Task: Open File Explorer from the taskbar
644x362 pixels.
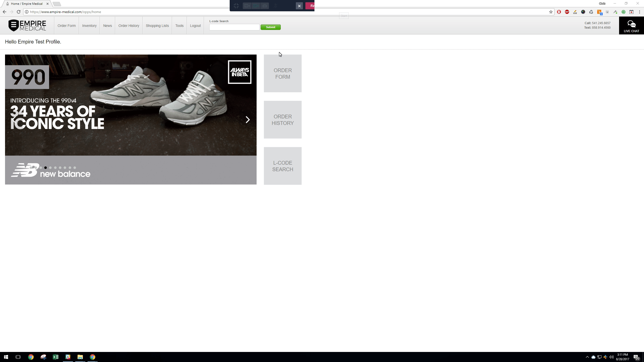Action: (80, 357)
